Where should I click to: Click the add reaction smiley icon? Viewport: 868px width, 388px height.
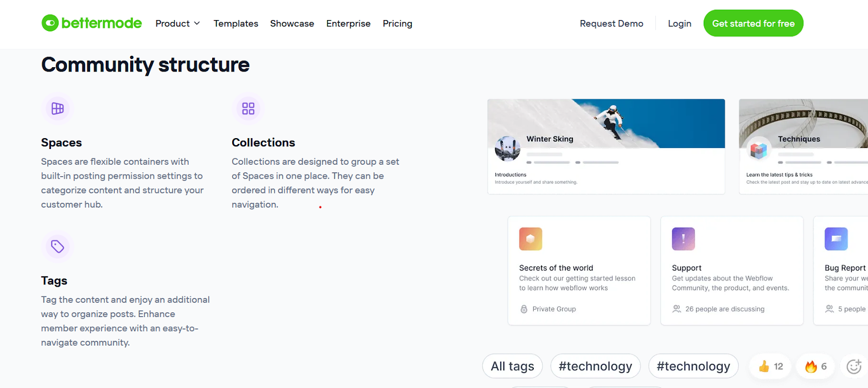(854, 367)
